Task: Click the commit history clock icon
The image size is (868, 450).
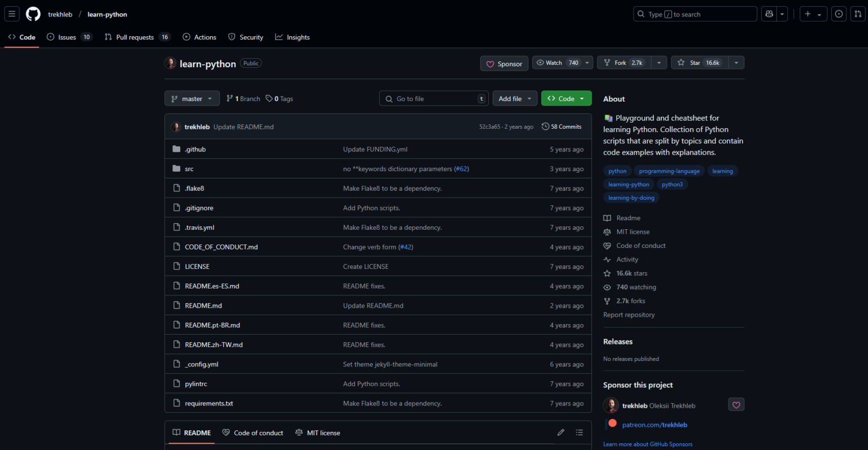Action: pyautogui.click(x=546, y=126)
